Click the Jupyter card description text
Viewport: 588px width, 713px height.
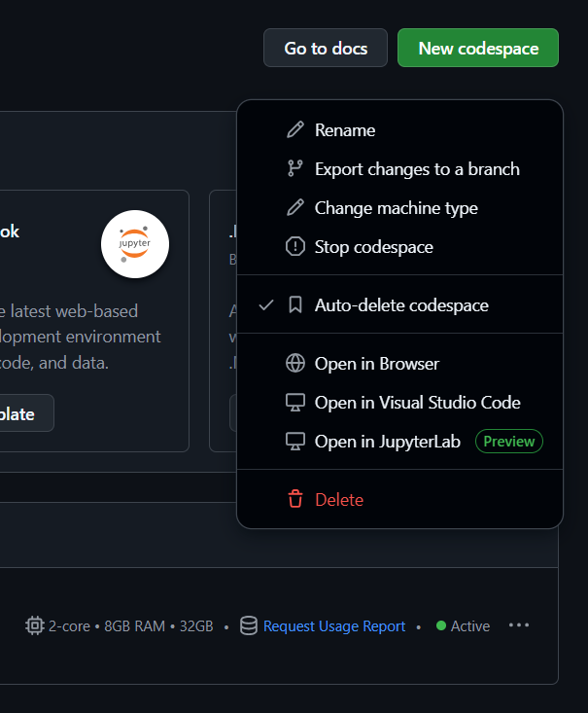(x=80, y=337)
